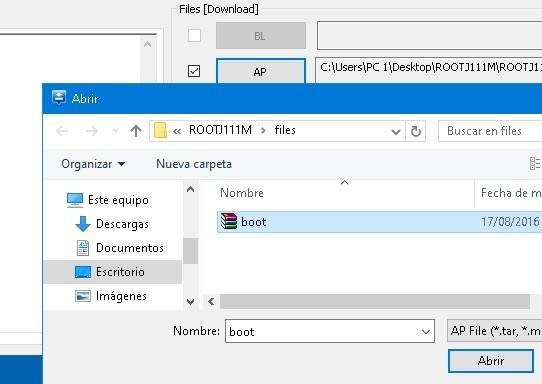
Task: Open the Organizar menu
Action: coord(93,164)
